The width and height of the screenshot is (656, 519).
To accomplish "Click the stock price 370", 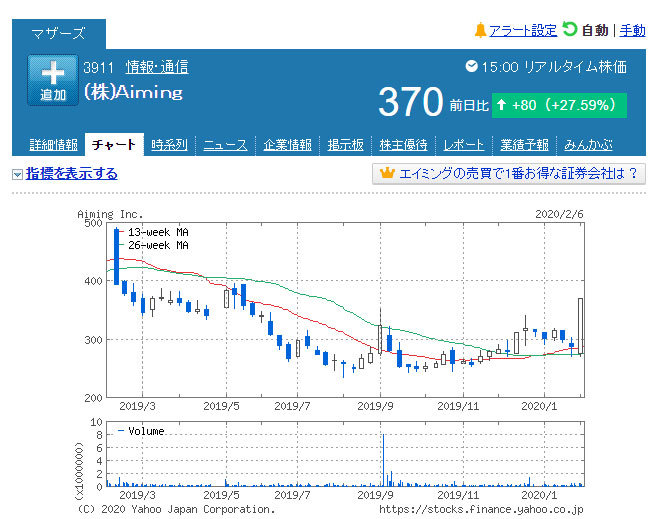I will pyautogui.click(x=410, y=102).
